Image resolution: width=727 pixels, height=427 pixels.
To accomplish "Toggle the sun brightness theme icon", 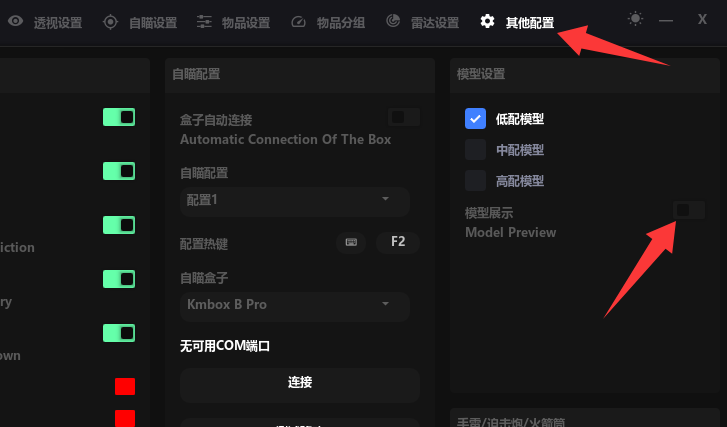I will (x=635, y=19).
